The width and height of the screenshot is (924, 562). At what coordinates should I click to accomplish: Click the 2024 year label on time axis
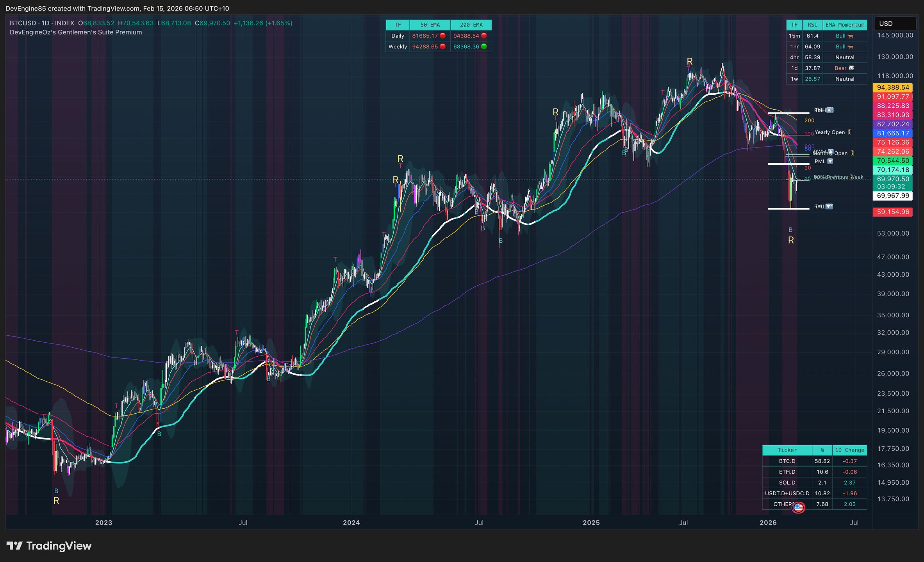click(351, 523)
